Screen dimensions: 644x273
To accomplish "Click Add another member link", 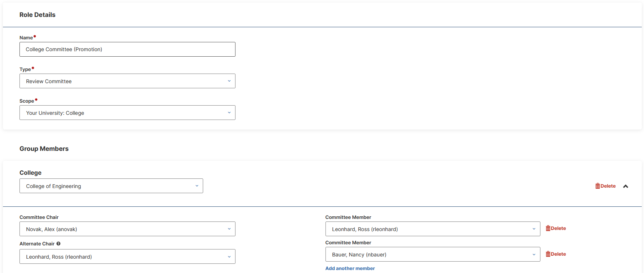I will click(350, 268).
